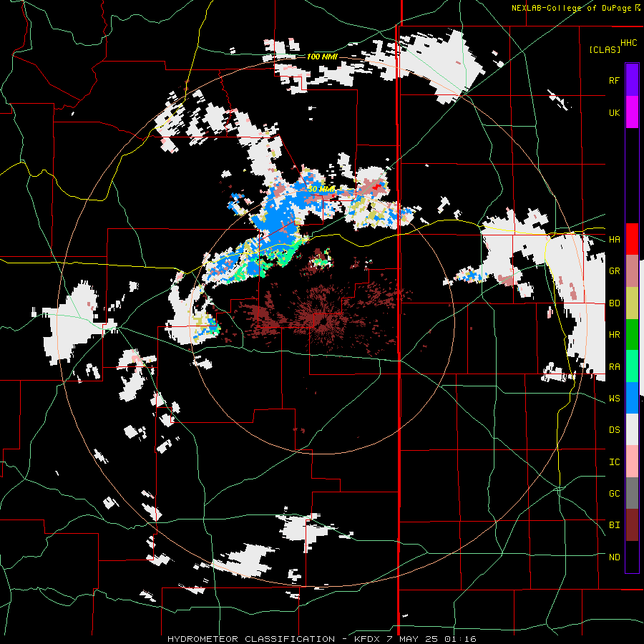Click the BI dark red legend swatch

(632, 525)
